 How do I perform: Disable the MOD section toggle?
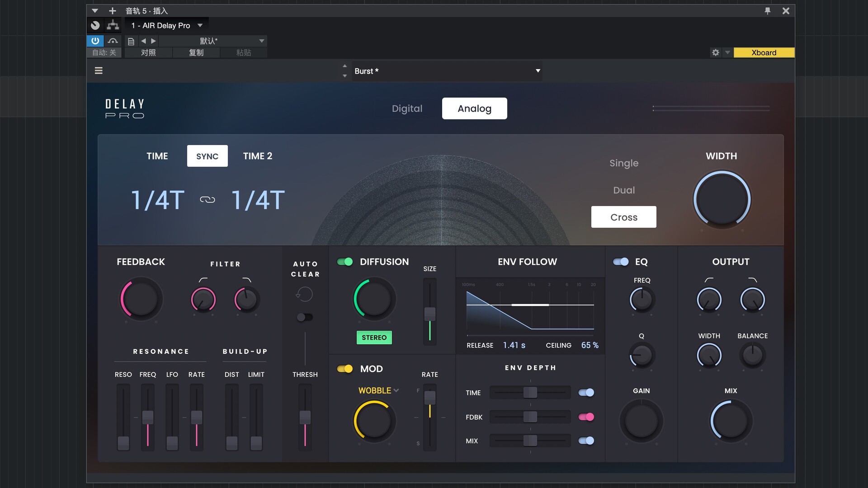(x=344, y=369)
